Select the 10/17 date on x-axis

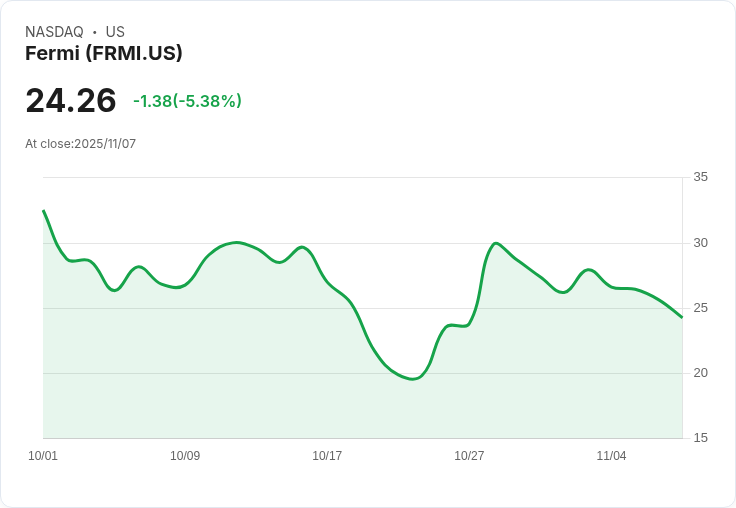coord(327,456)
